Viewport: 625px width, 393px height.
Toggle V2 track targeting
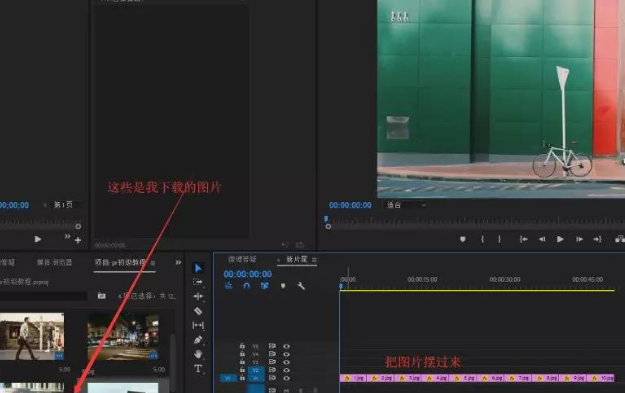(256, 370)
